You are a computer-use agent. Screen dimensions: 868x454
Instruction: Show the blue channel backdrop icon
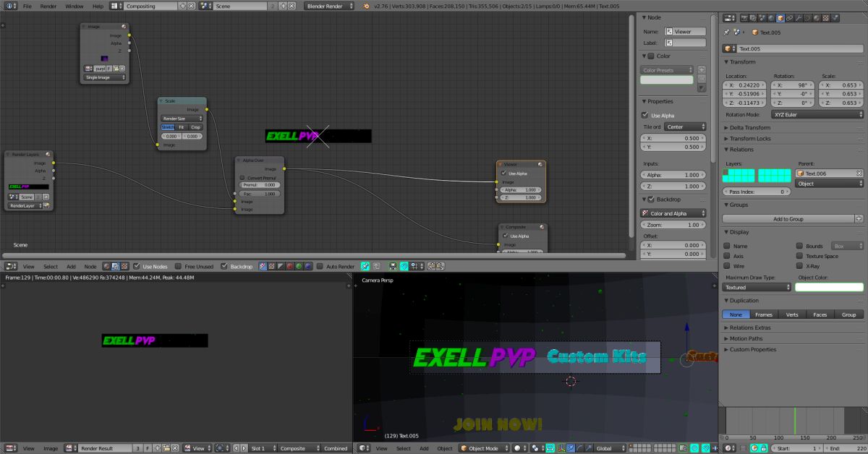coord(308,266)
